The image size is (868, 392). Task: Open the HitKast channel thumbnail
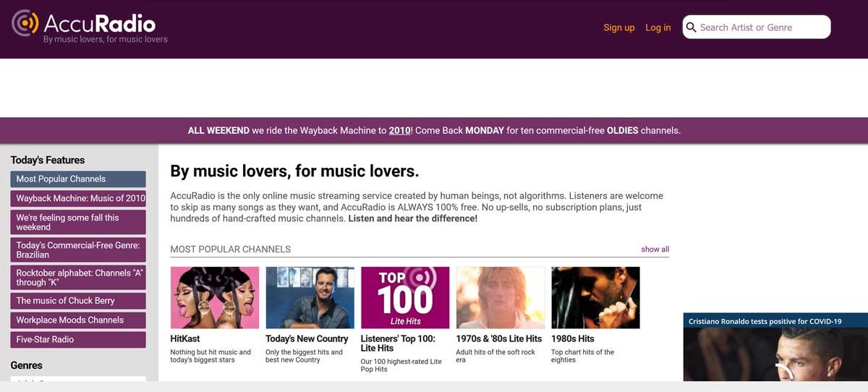215,298
